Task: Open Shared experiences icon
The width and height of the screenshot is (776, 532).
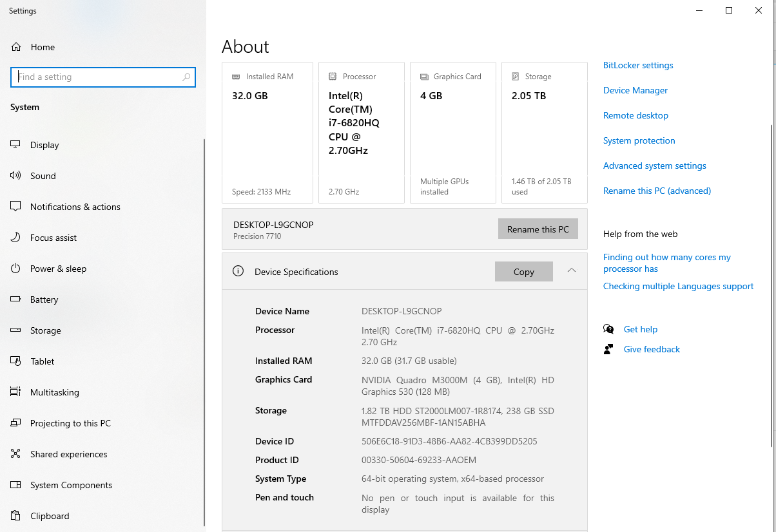Action: (16, 454)
